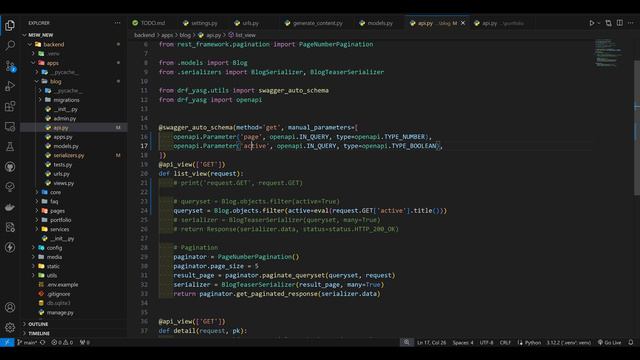Open the GitHub view in activity bar
Screen dimensions: 640x360
pos(10,167)
